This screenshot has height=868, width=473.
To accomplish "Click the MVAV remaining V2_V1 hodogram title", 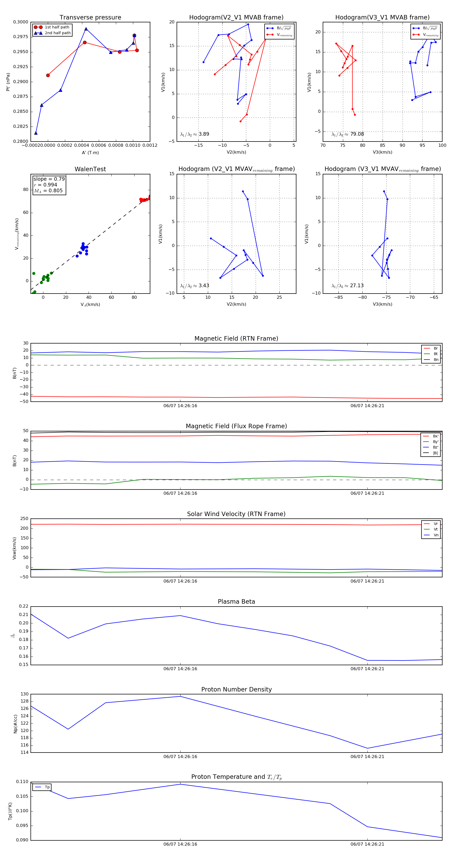I will 236,169.
